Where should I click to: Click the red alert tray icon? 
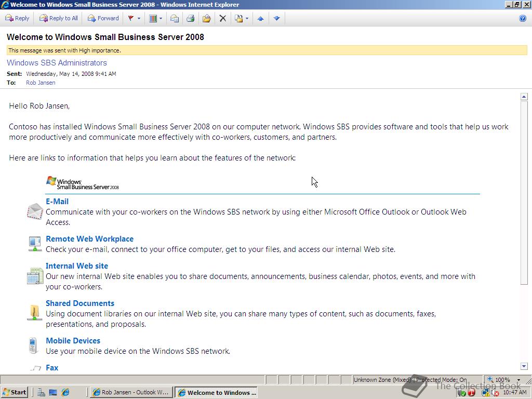click(x=472, y=393)
